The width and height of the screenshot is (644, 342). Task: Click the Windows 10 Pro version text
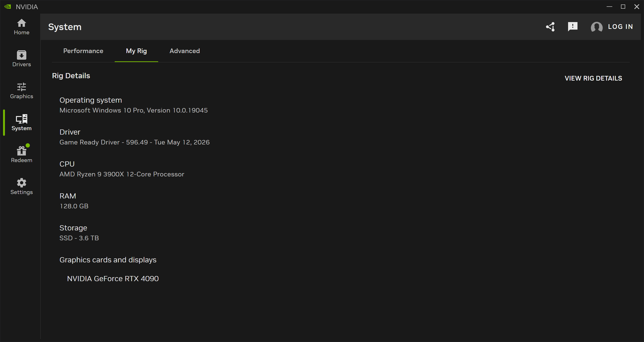pyautogui.click(x=133, y=110)
